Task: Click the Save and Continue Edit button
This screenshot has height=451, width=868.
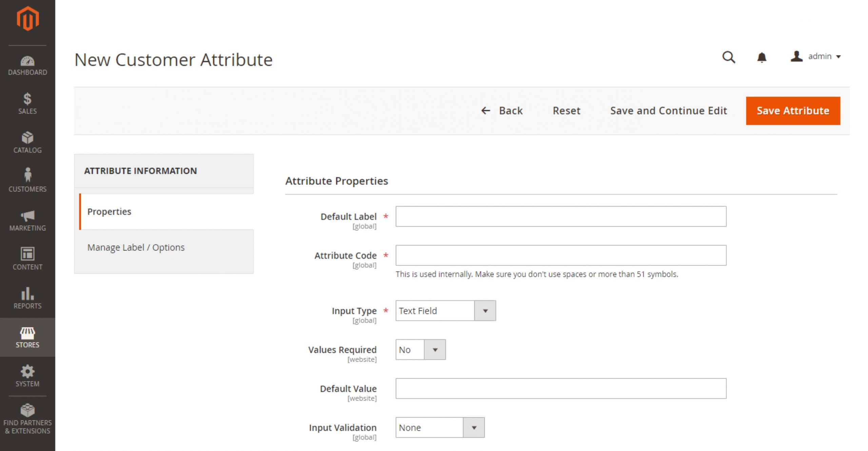Action: (668, 110)
